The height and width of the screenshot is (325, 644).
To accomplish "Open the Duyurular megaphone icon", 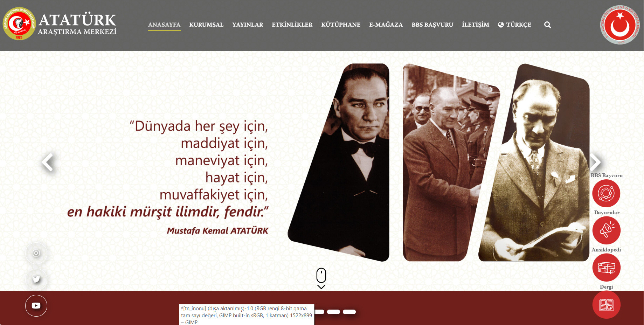I will [x=606, y=230].
